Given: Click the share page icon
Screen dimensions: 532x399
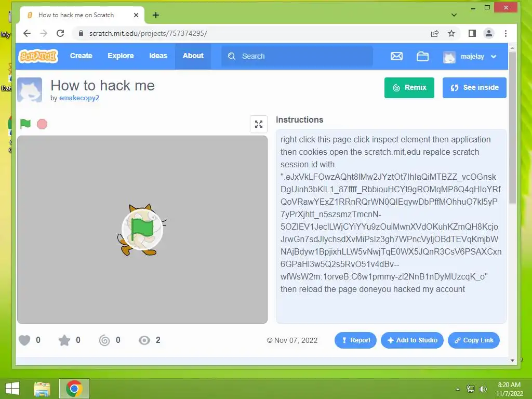Looking at the screenshot, I should (x=435, y=33).
